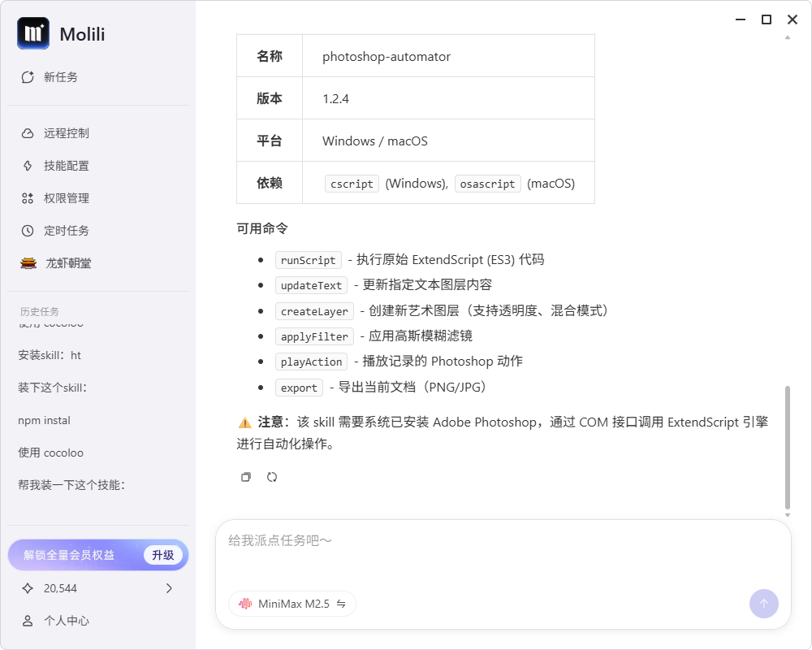Copy the response with copy icon
Viewport: 812px width, 650px height.
point(246,477)
